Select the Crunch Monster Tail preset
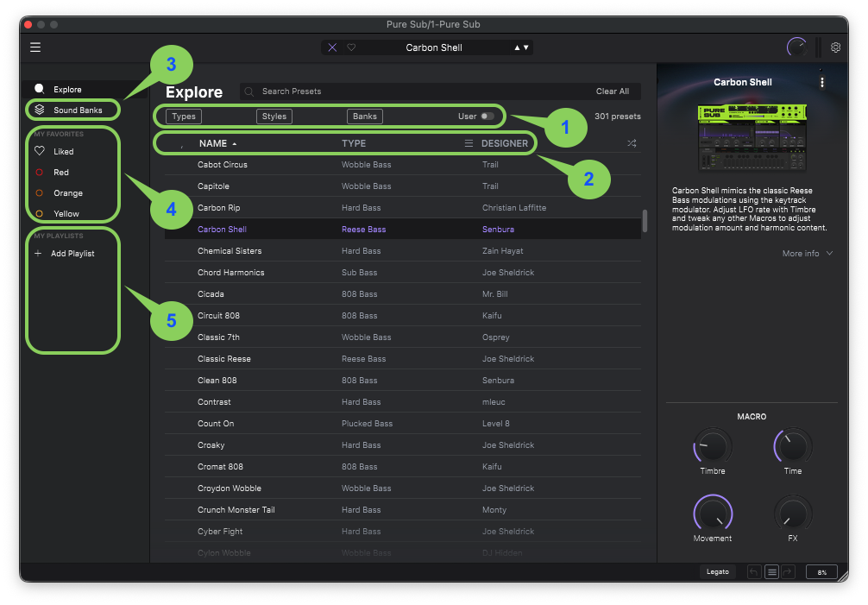The width and height of the screenshot is (868, 605). click(x=402, y=510)
